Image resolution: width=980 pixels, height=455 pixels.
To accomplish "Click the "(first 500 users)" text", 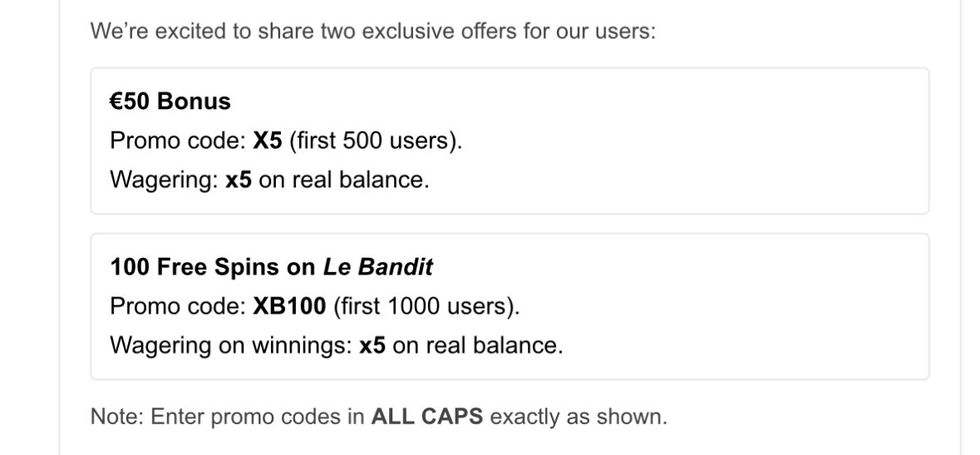I will 376,141.
